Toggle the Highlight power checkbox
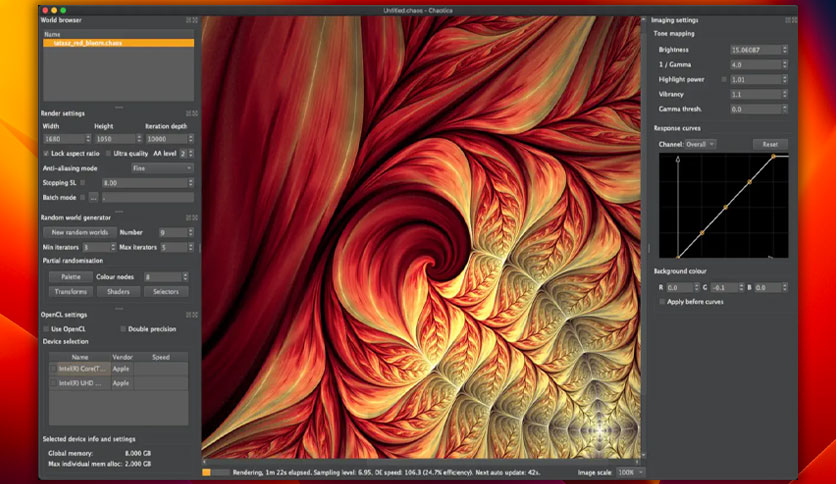836x484 pixels. tap(724, 79)
